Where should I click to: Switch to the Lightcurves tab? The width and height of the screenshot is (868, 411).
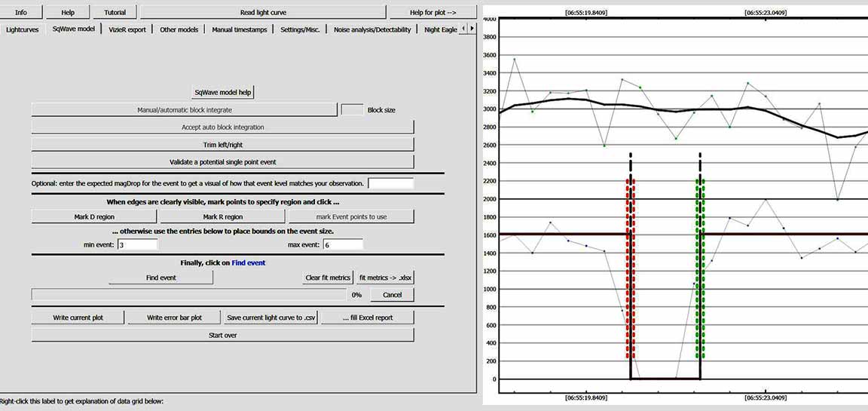point(22,29)
